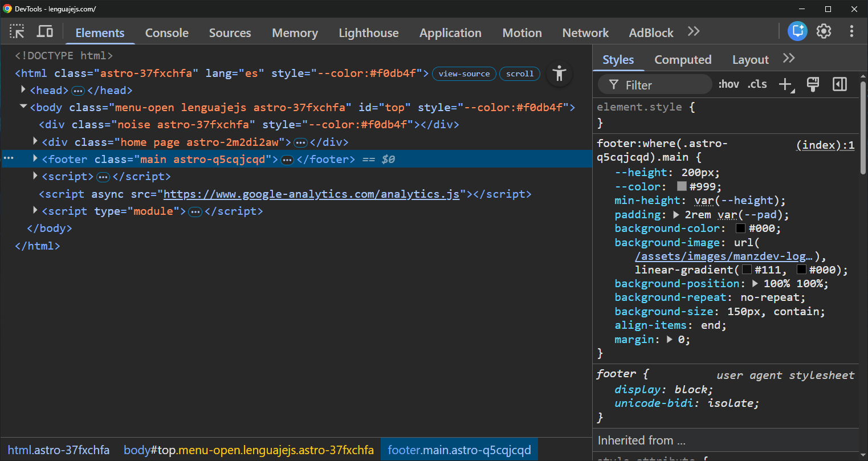This screenshot has height=461, width=868.
Task: Activate the inspect element picker tool
Action: click(17, 31)
